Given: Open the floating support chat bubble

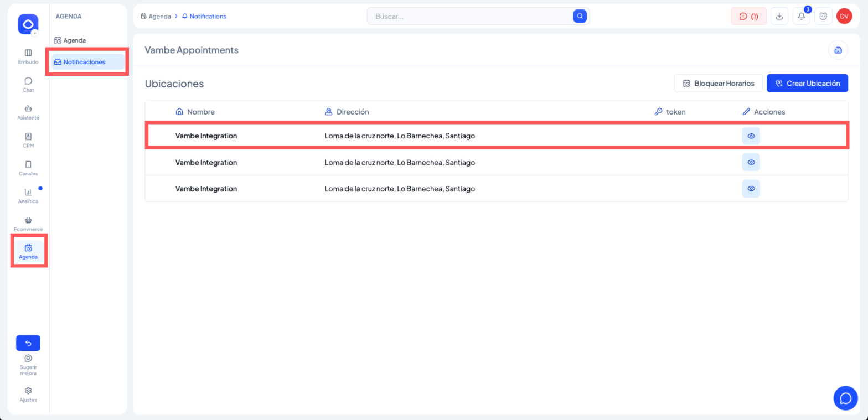Looking at the screenshot, I should point(845,398).
